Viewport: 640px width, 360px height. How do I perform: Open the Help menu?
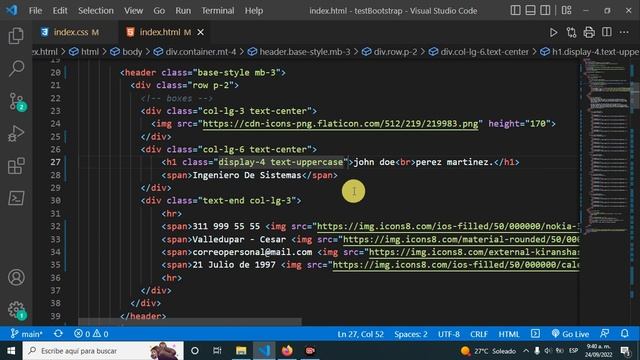point(254,11)
